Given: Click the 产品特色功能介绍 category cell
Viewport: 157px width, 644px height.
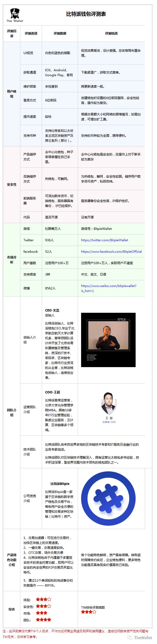Looking at the screenshot, I should (12, 560).
